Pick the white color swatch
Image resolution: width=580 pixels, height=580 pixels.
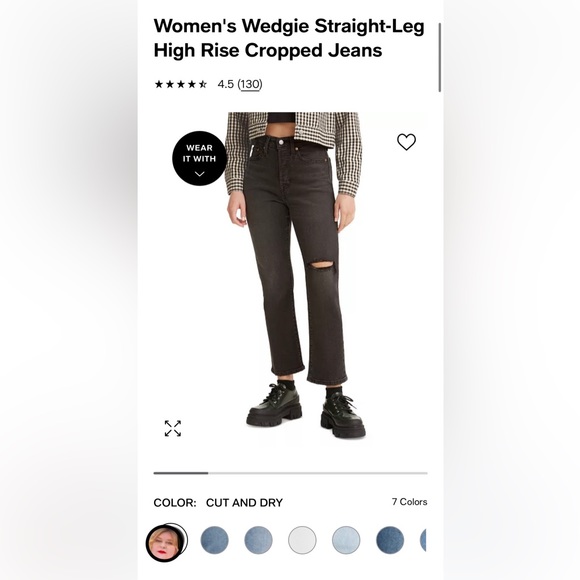[302, 540]
